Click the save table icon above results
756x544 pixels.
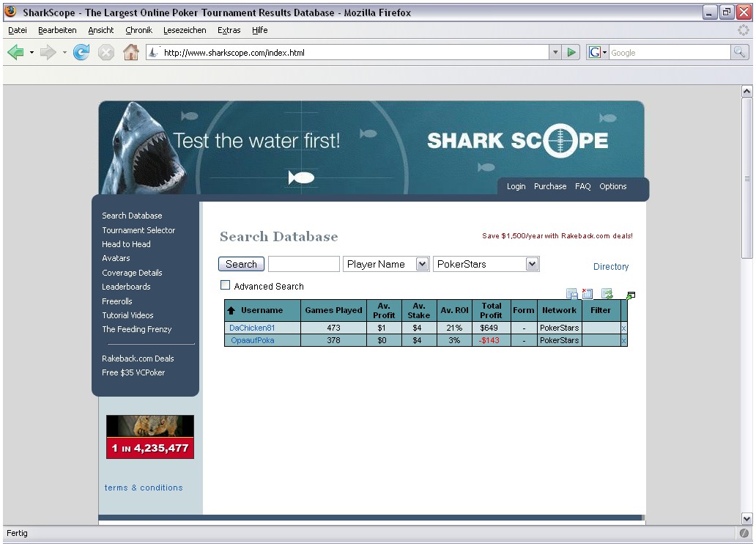(572, 293)
